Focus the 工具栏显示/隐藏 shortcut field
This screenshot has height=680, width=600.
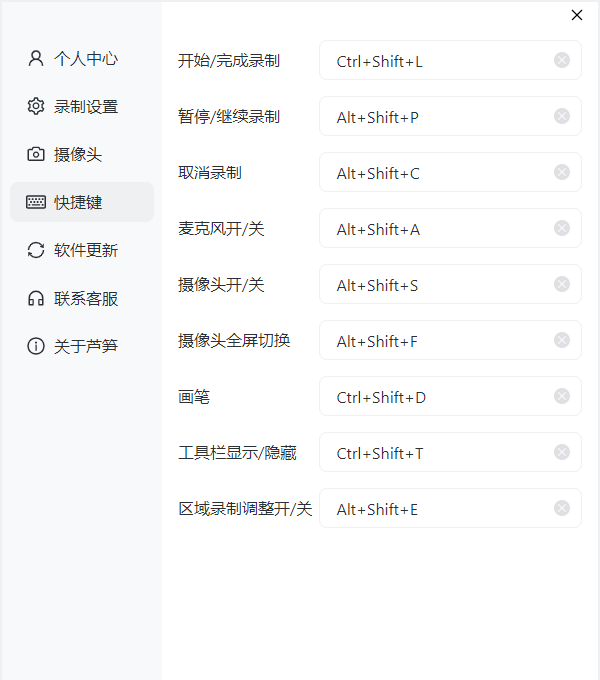(450, 452)
